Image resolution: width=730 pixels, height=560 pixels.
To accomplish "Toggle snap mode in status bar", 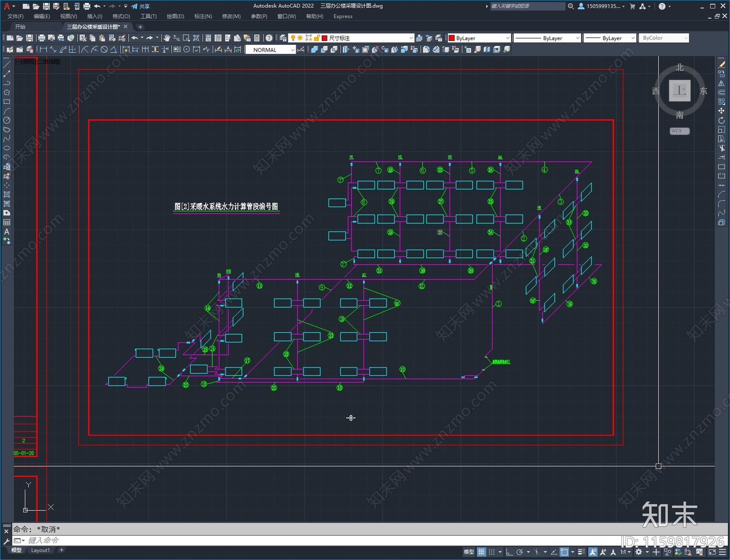I will (492, 552).
